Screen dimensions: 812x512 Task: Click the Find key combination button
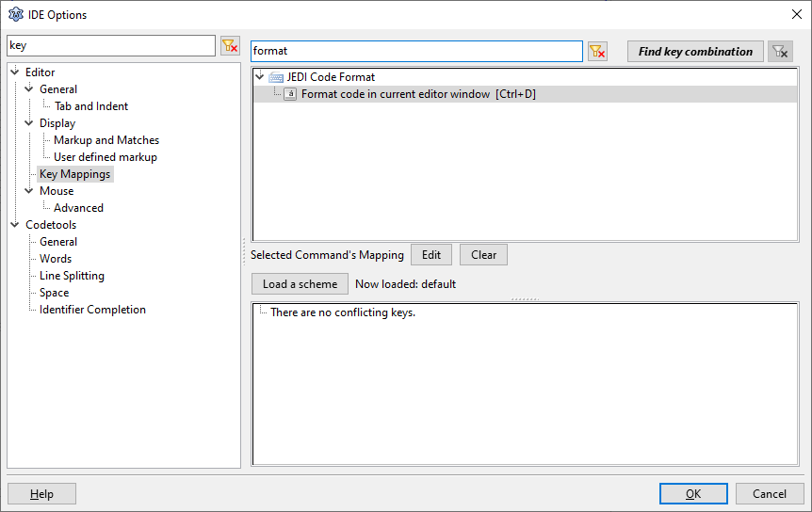(x=695, y=51)
